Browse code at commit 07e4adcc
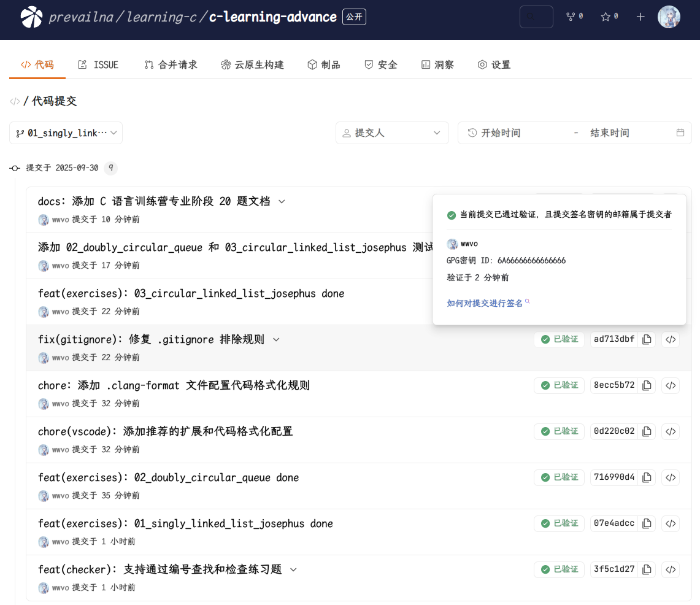Image resolution: width=700 pixels, height=605 pixels. click(670, 523)
